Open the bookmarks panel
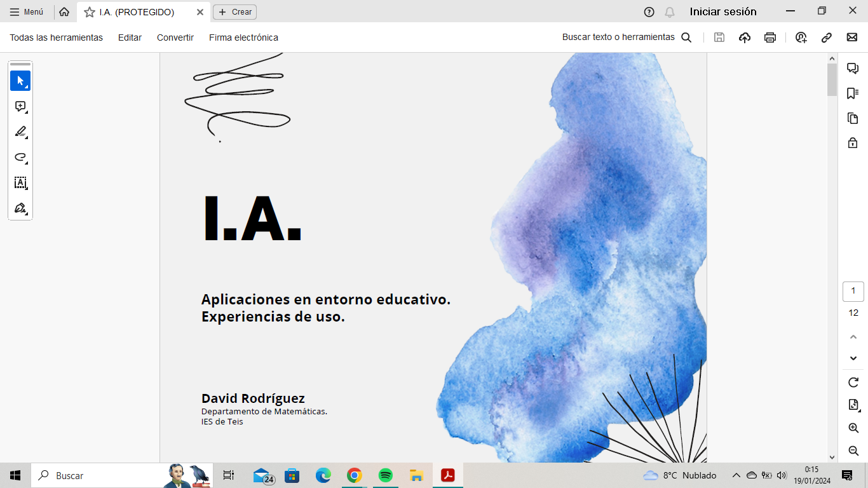 pos(853,93)
